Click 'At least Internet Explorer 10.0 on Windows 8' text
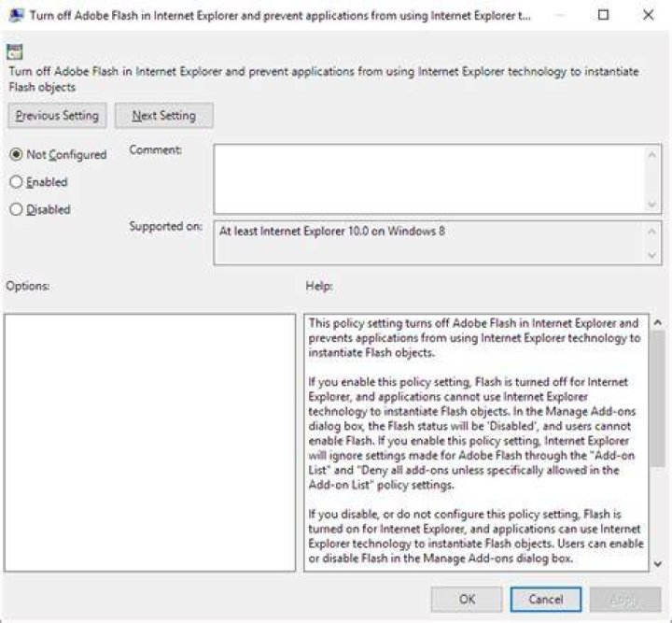 [x=332, y=231]
